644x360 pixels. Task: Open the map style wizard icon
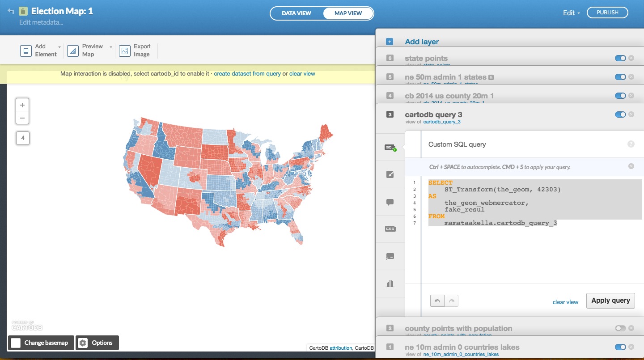point(390,174)
